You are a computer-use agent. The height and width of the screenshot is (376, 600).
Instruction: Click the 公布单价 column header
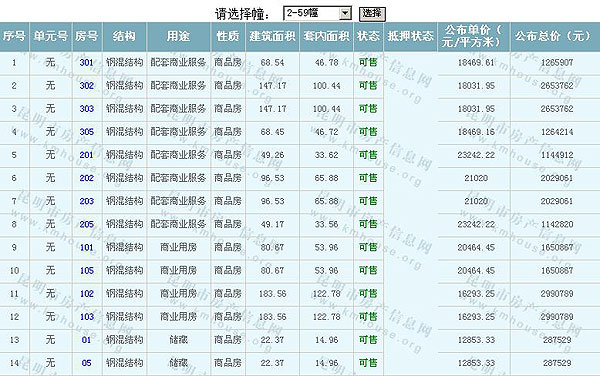(473, 36)
